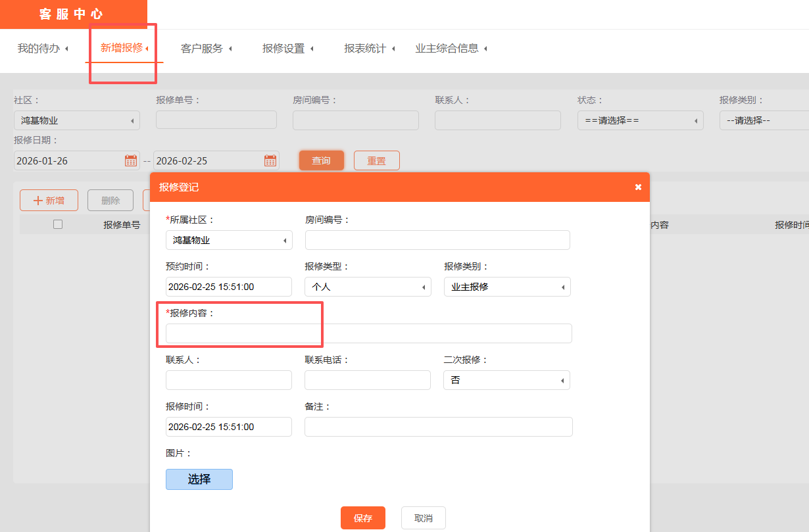Click the 保存 save button
The width and height of the screenshot is (809, 532).
pyautogui.click(x=362, y=518)
